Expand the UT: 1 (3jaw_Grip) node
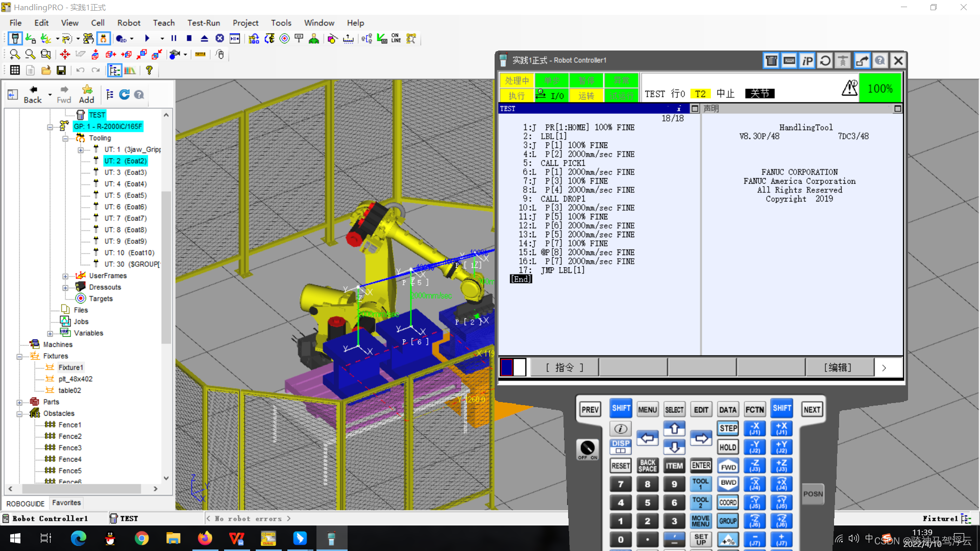 81,150
